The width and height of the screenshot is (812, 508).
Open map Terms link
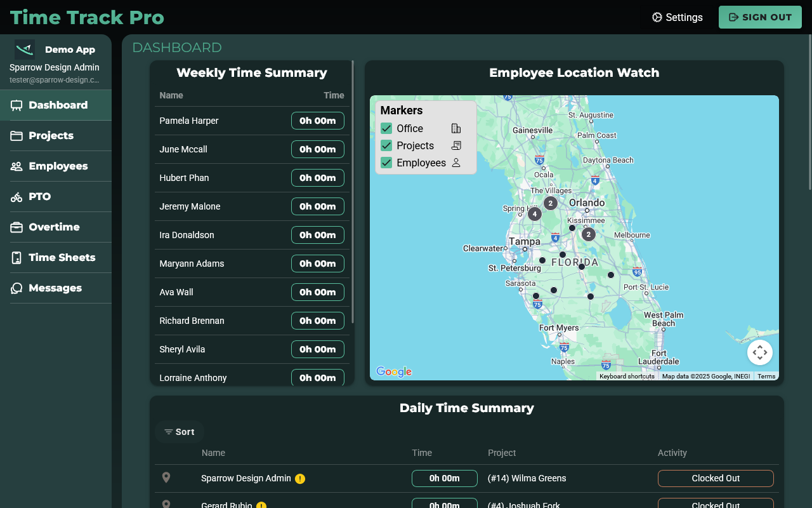[766, 377]
